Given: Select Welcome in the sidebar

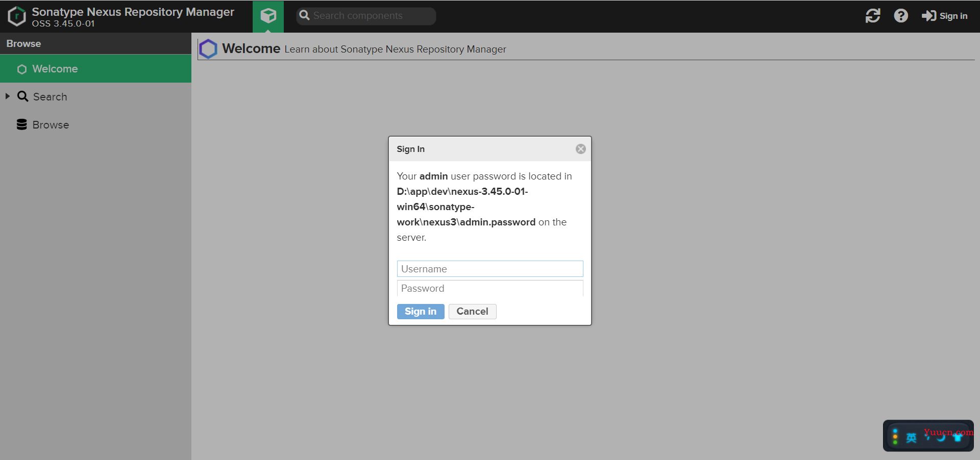Looking at the screenshot, I should click(x=95, y=69).
